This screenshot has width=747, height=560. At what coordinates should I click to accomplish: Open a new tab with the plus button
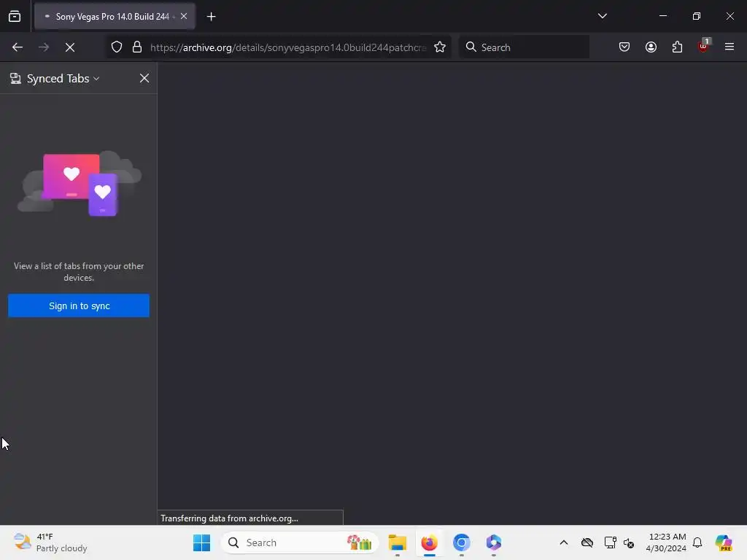click(211, 17)
